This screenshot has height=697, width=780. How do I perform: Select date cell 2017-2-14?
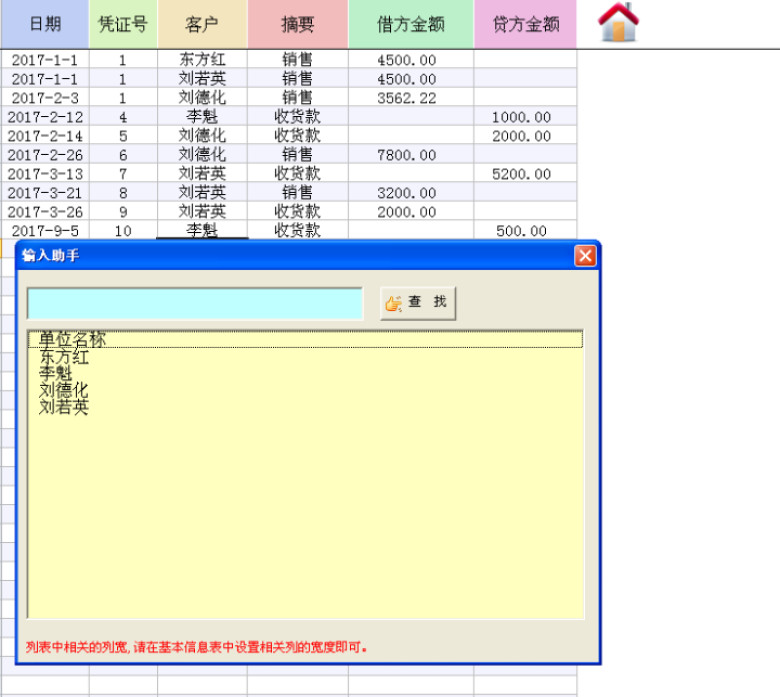pyautogui.click(x=45, y=135)
